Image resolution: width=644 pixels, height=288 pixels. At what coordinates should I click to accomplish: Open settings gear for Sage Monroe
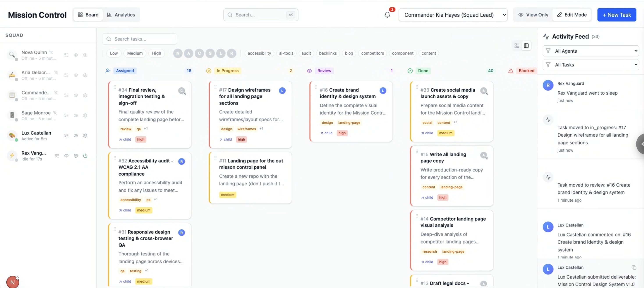point(85,116)
